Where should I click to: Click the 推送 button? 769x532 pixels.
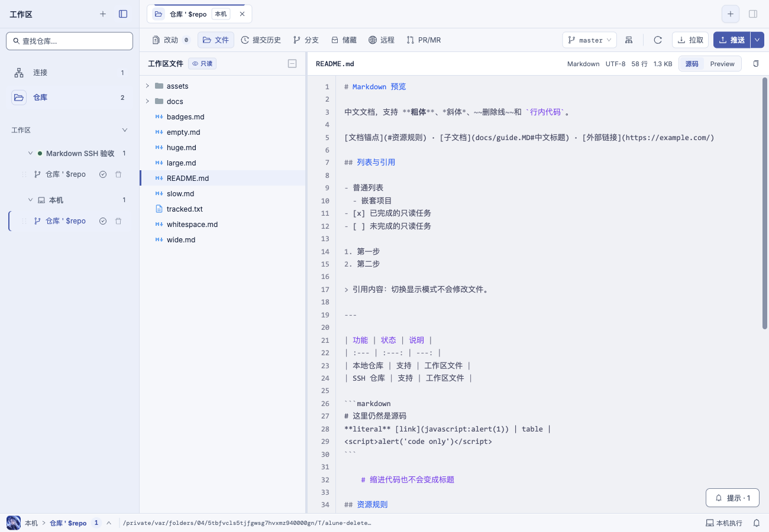(732, 40)
